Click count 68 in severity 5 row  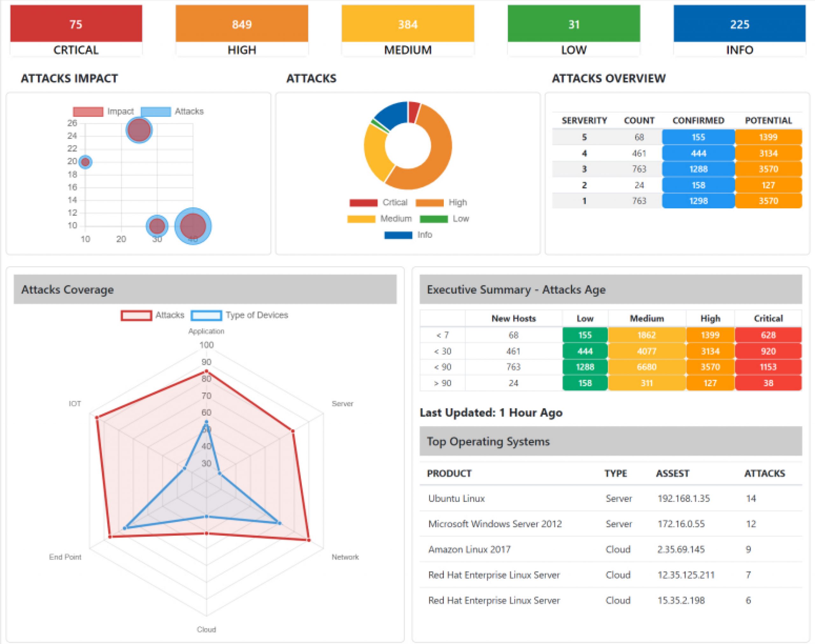(x=639, y=137)
